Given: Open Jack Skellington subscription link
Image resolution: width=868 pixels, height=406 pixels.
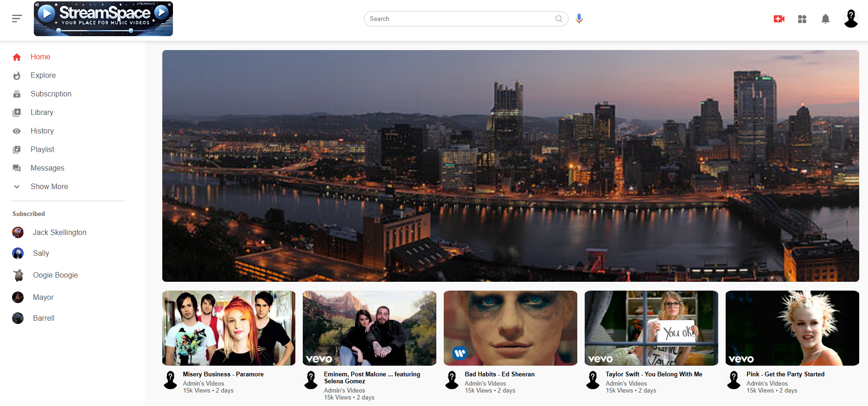Looking at the screenshot, I should point(60,232).
